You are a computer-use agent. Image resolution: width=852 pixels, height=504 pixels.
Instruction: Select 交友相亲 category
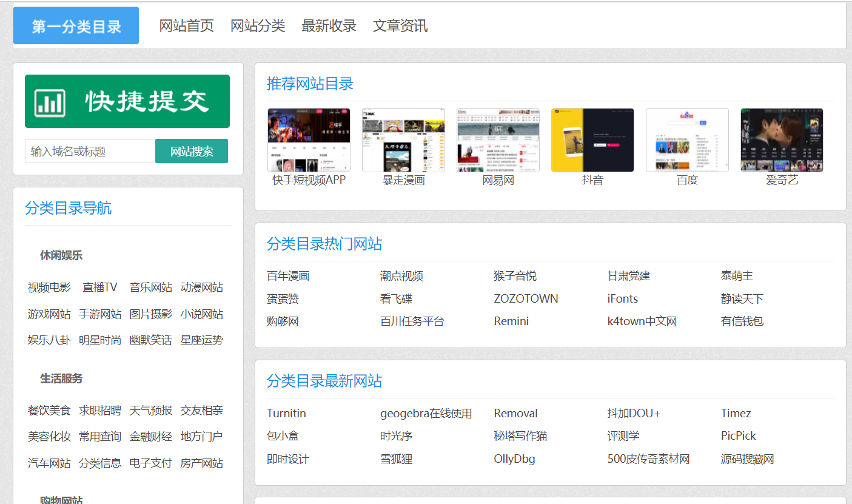point(201,411)
